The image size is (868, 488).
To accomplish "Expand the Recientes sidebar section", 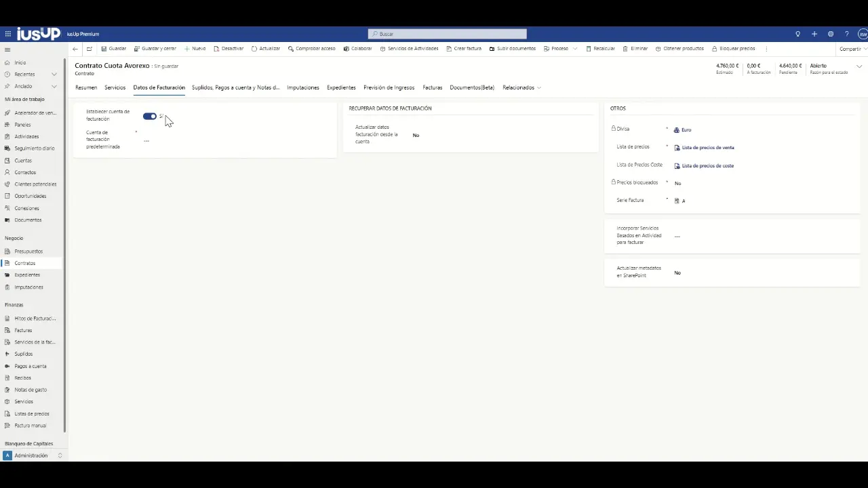I will coord(56,75).
